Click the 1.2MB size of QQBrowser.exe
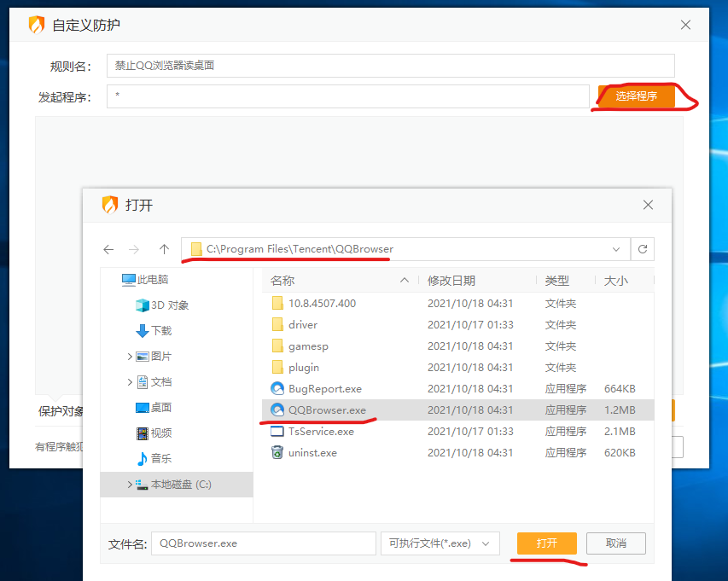The width and height of the screenshot is (728, 581). (620, 410)
